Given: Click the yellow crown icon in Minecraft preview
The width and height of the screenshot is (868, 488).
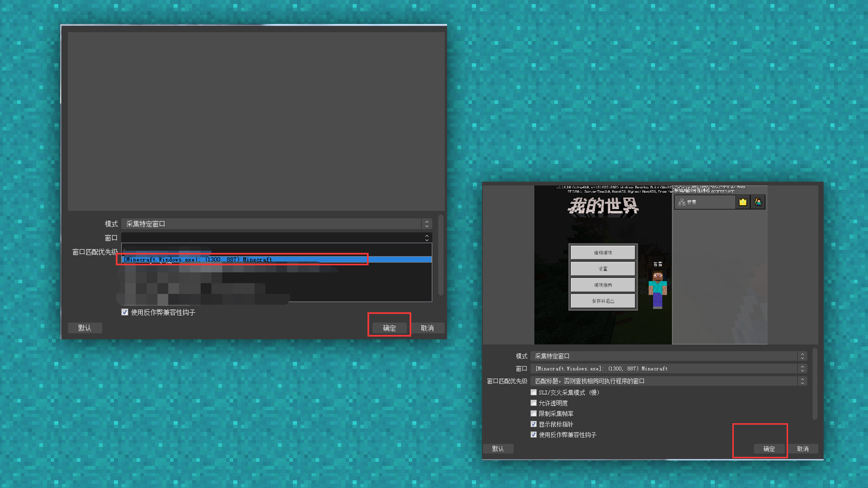Looking at the screenshot, I should 743,202.
